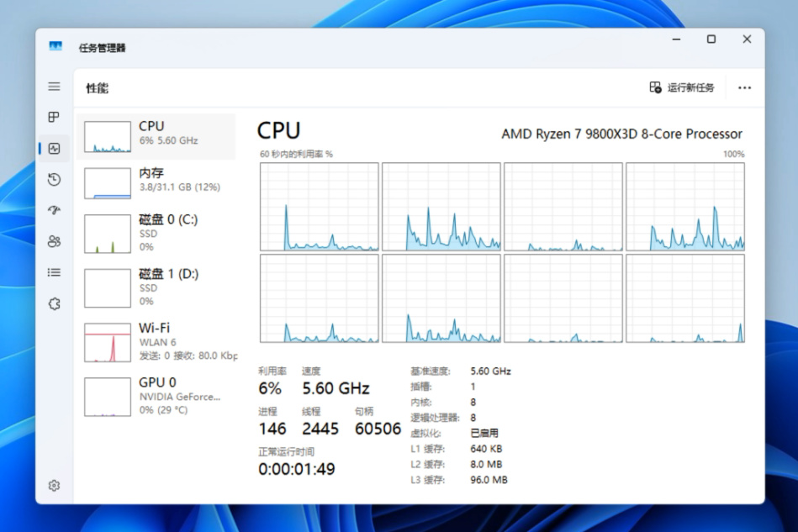Screen dimensions: 798x532
Task: Click the 性能 page heading
Action: pos(98,88)
